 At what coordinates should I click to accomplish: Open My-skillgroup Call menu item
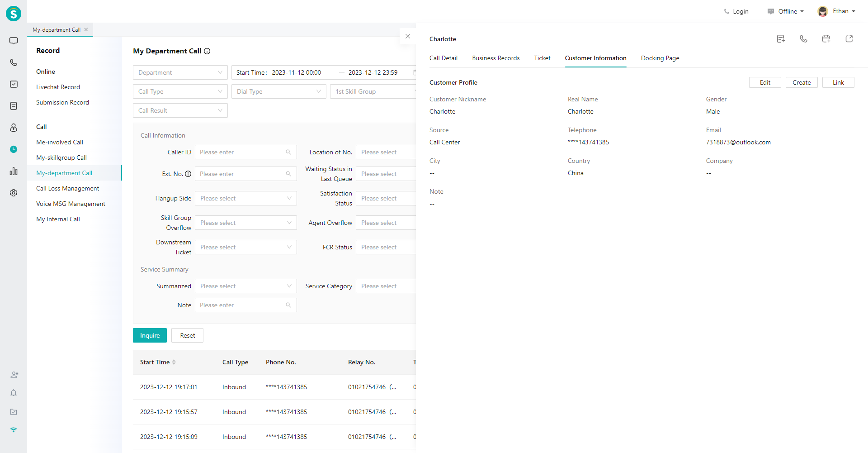pos(61,157)
